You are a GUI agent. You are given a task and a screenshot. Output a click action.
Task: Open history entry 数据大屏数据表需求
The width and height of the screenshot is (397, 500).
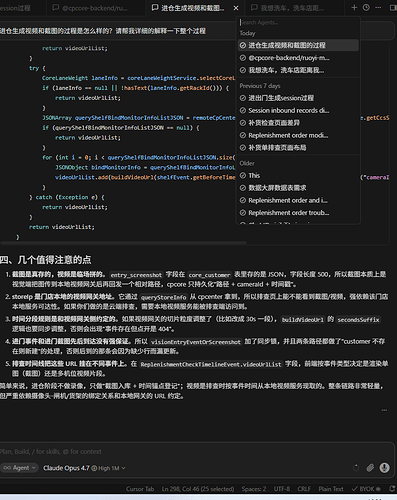[298, 188]
